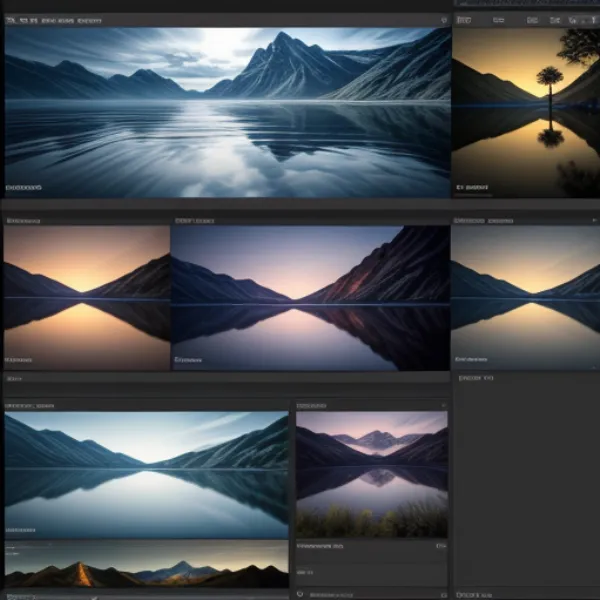600x600 pixels.
Task: Select the blue lake with hills photo
Action: (146, 476)
